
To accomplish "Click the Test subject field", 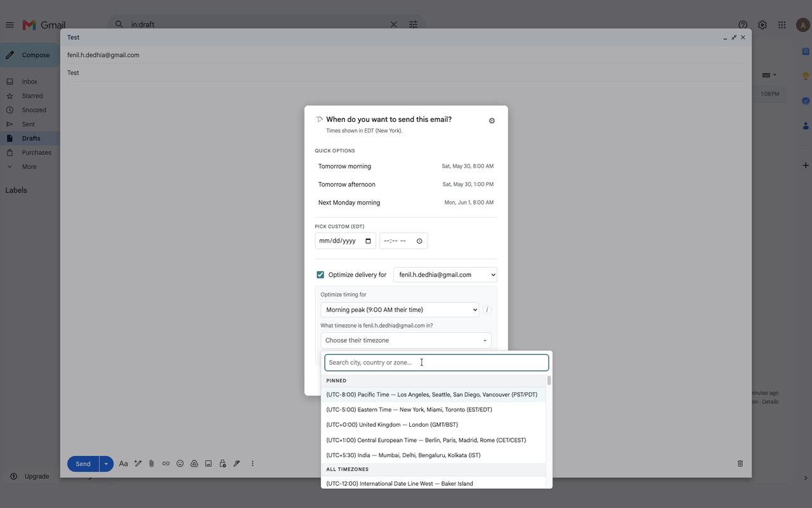I will pos(406,73).
